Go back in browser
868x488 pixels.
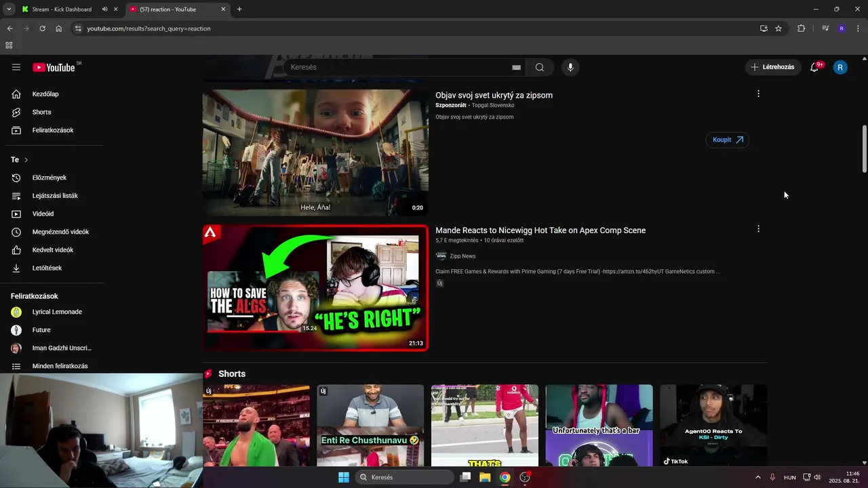9,28
